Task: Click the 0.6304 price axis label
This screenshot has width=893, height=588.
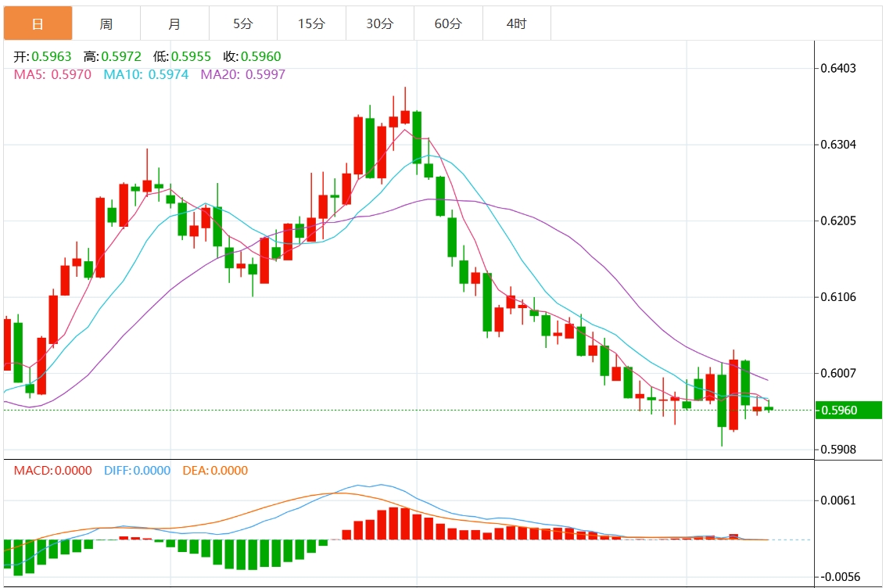Action: [837, 145]
